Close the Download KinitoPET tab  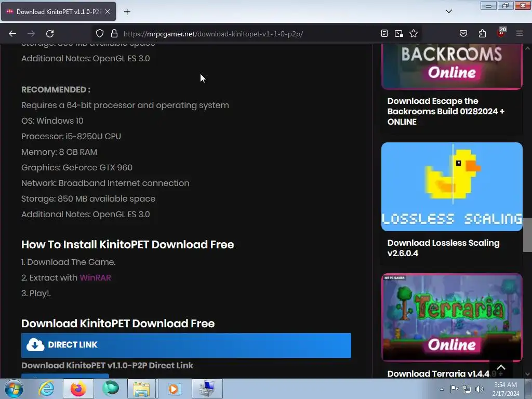tap(108, 11)
